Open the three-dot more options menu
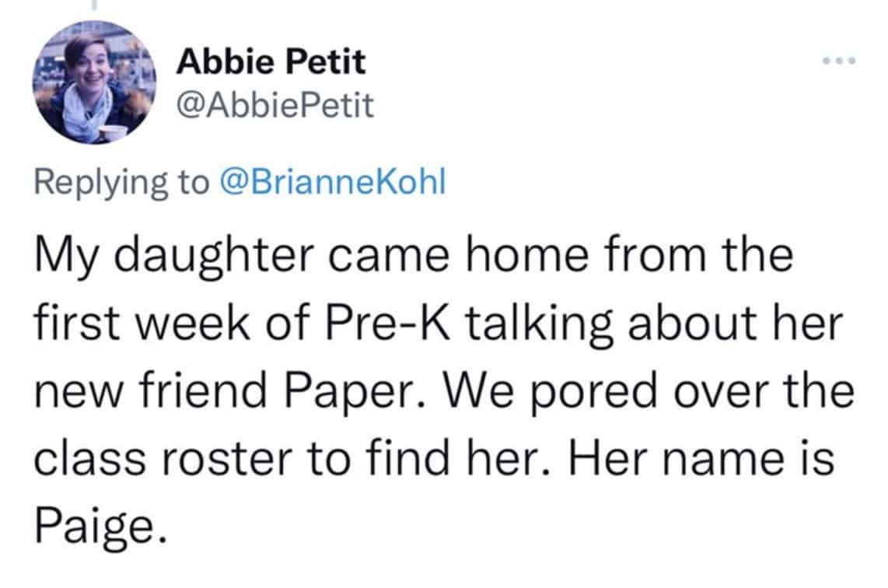 click(x=841, y=61)
